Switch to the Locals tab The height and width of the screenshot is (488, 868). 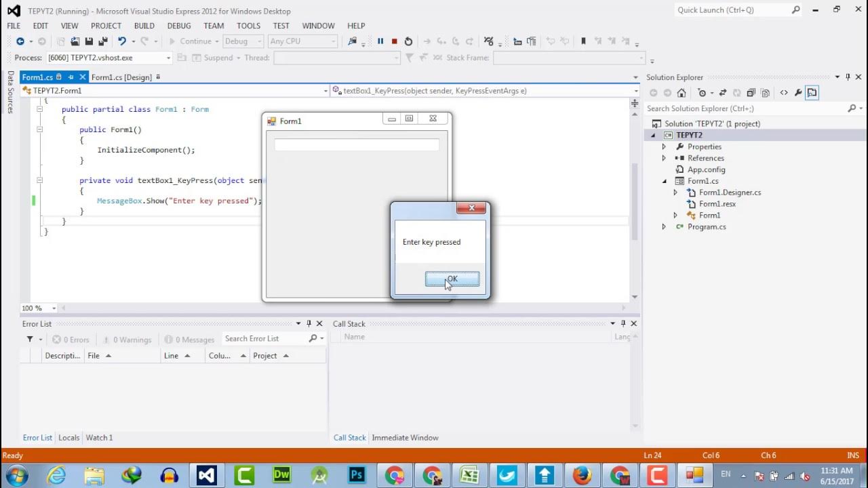68,438
